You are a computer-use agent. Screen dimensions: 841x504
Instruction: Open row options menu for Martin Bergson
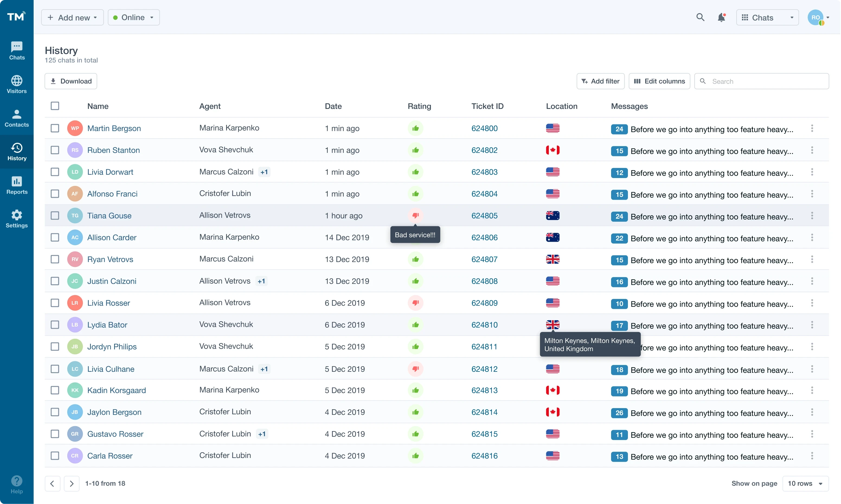(812, 128)
